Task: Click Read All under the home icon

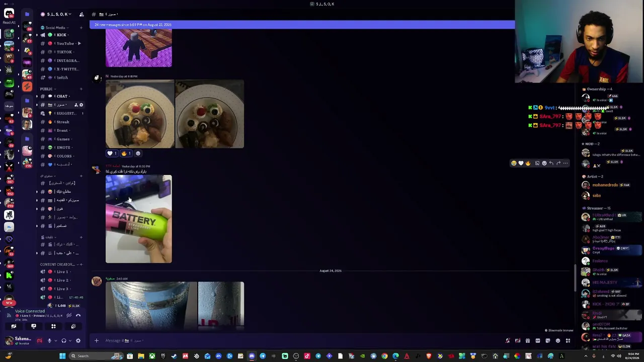Action: [x=9, y=23]
